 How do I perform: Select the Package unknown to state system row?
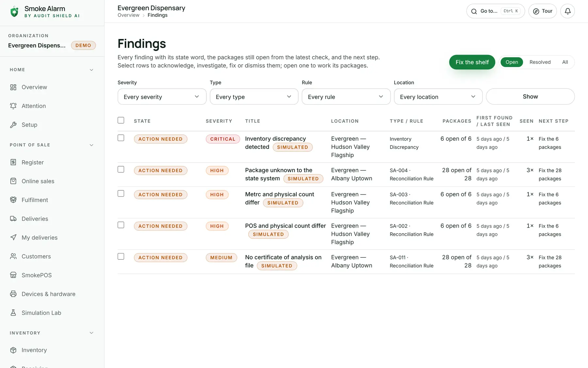pos(121,169)
